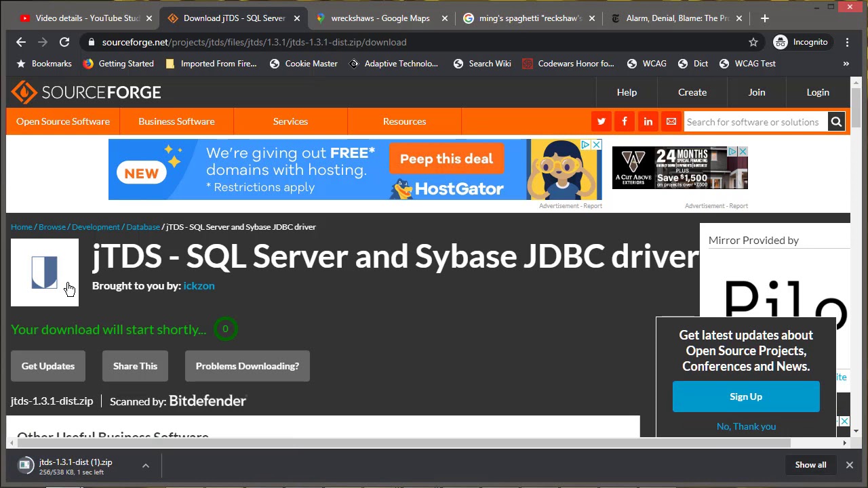The image size is (868, 488).
Task: Bookmark this page with the star icon
Action: tap(753, 42)
